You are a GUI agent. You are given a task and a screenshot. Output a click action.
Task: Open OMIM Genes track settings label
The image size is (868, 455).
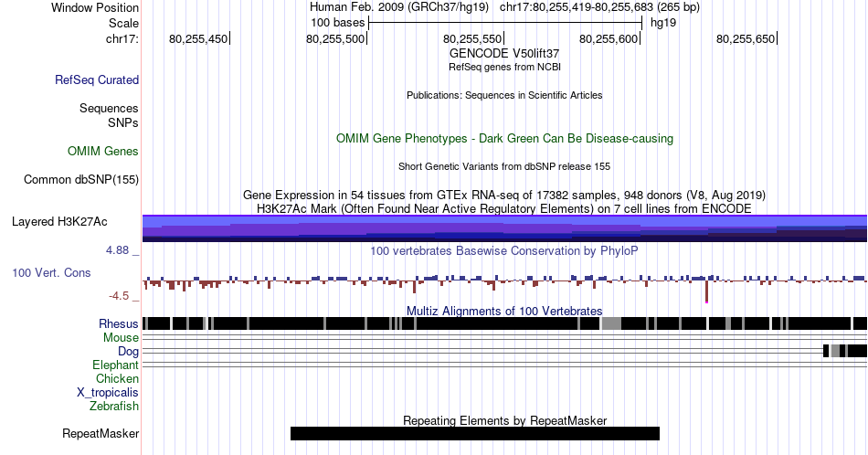point(103,151)
